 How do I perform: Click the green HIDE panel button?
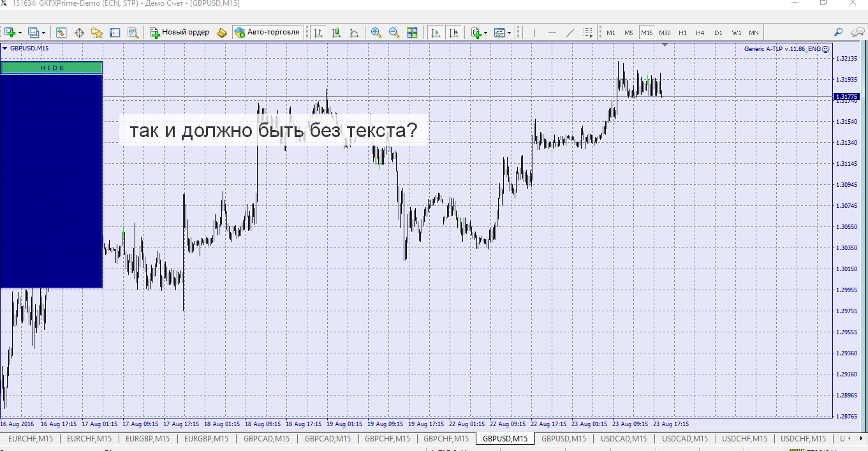click(x=52, y=68)
